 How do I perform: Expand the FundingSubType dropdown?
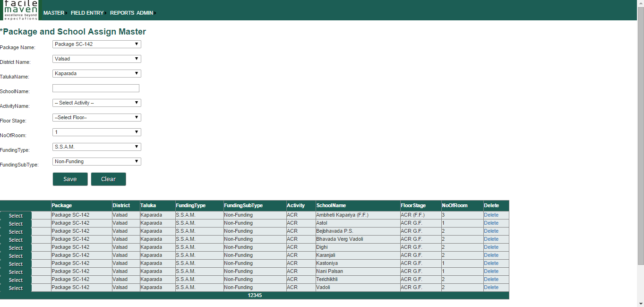pos(96,162)
